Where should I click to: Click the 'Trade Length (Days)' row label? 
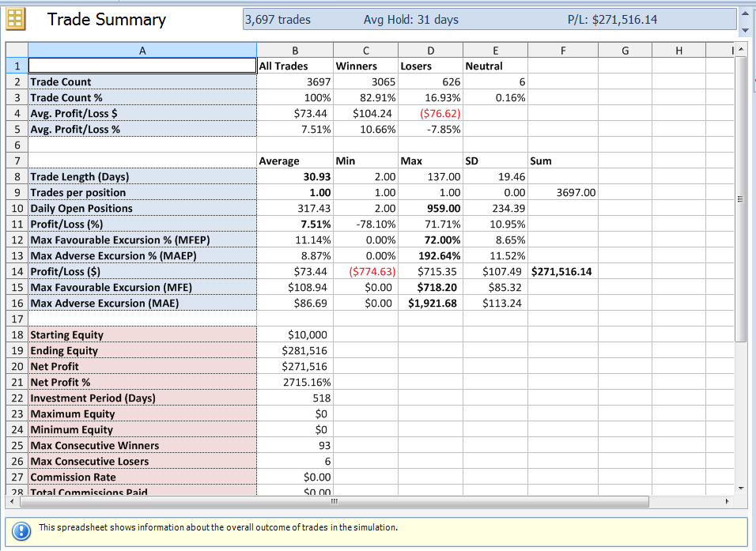pos(142,177)
